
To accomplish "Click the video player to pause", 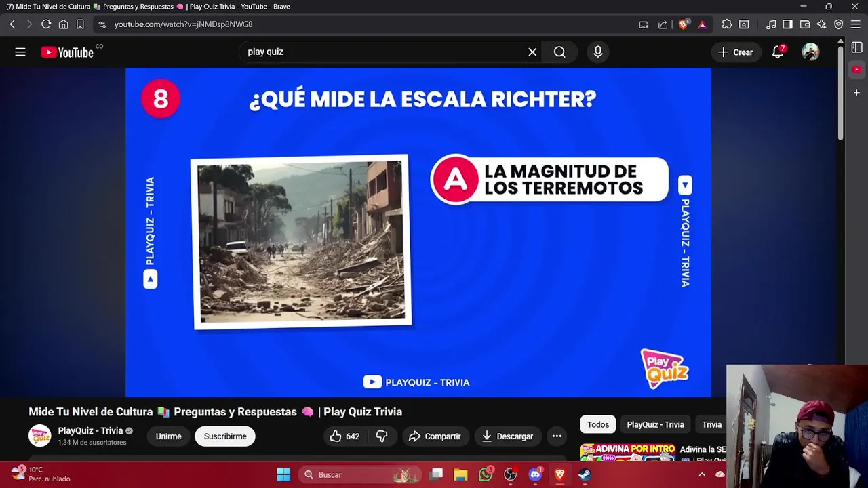I will tap(418, 232).
